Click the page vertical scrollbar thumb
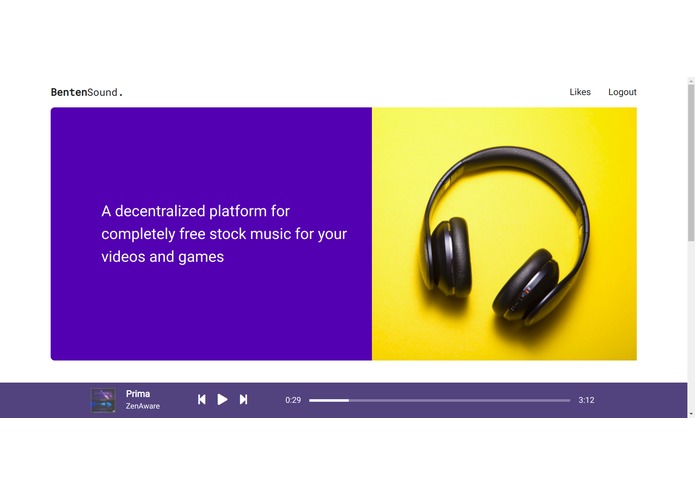The height and width of the screenshot is (494, 695). (691, 163)
